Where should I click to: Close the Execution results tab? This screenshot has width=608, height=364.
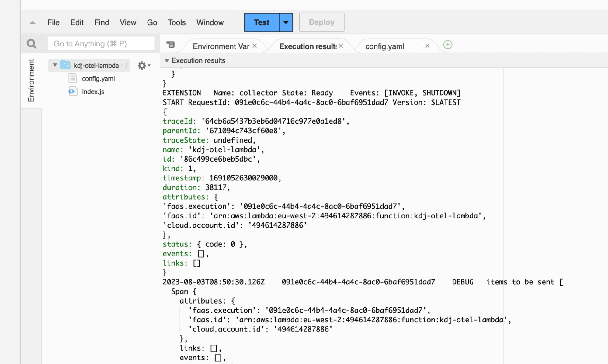341,46
